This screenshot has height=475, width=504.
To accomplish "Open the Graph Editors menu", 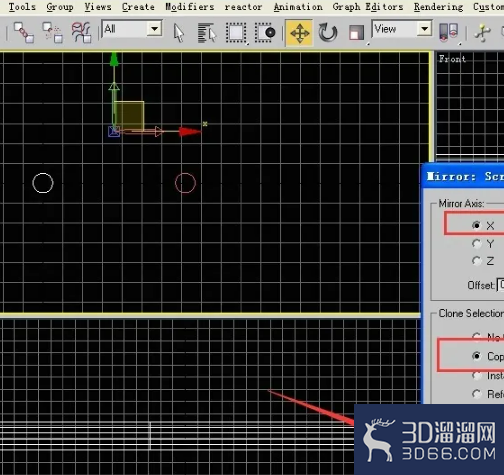I will coord(368,7).
